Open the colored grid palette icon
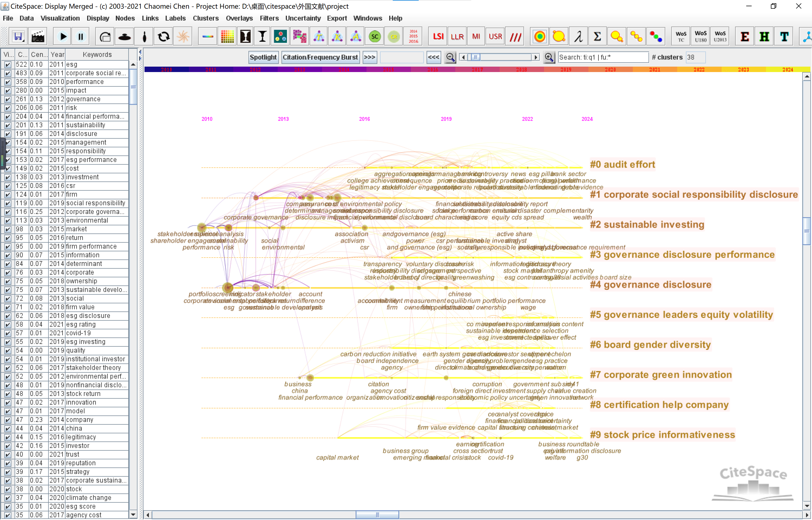 [227, 37]
